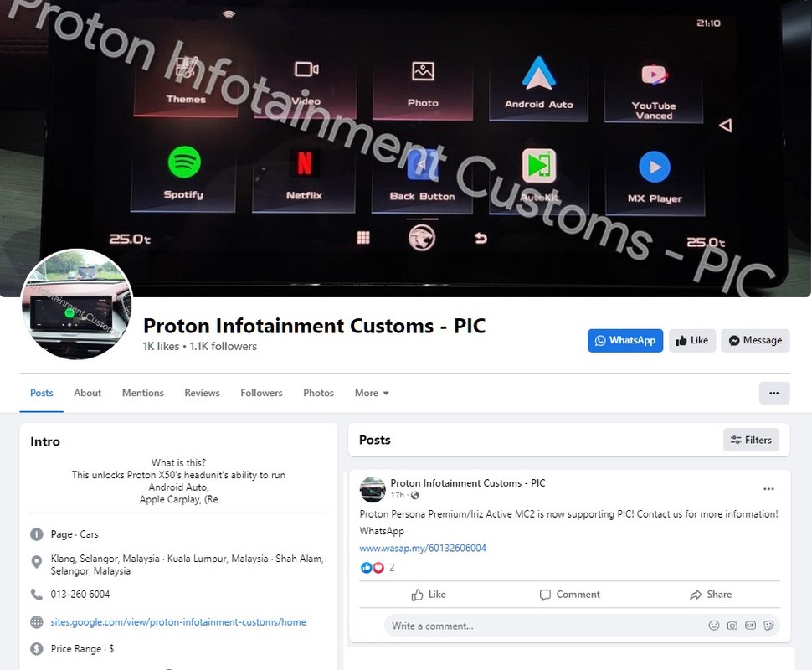Open the 17h post timestamp

coord(397,495)
